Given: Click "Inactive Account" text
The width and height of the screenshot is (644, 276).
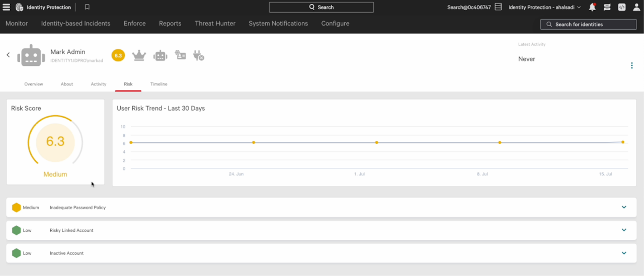Looking at the screenshot, I should click(x=66, y=253).
